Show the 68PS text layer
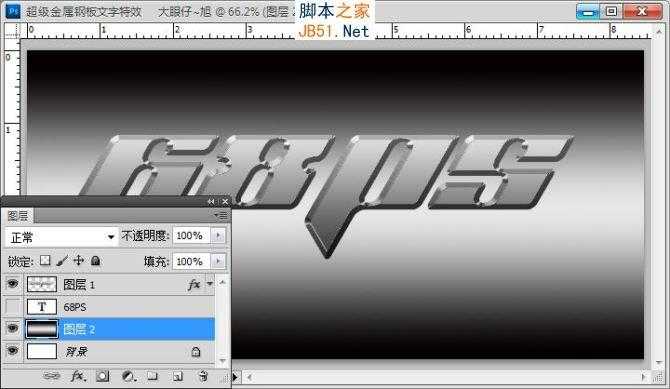The width and height of the screenshot is (670, 389). coord(13,306)
